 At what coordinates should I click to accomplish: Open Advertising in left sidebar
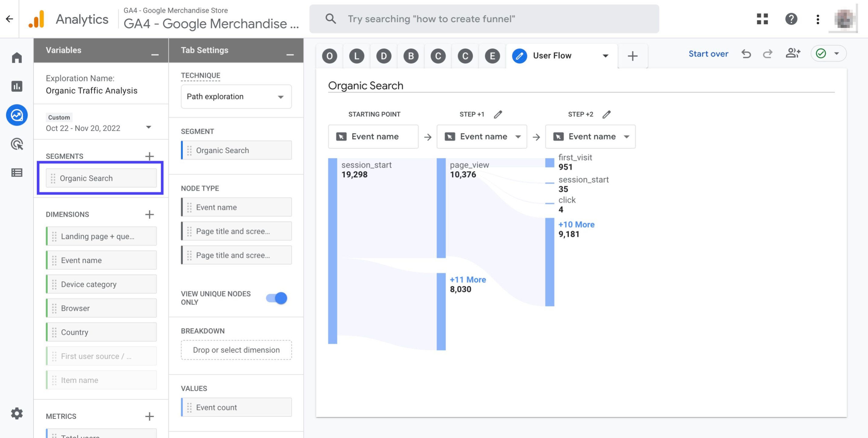[17, 144]
